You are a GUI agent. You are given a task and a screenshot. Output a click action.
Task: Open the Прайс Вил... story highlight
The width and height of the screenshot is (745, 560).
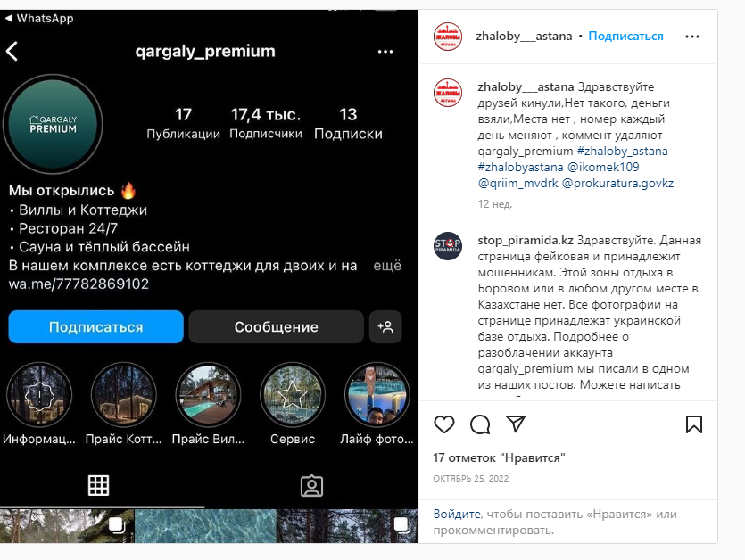208,396
